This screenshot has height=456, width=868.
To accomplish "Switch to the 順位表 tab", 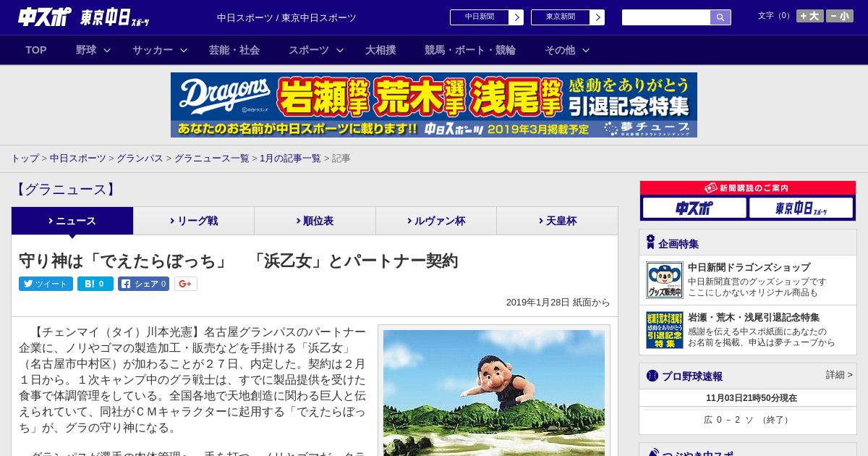I will point(315,221).
